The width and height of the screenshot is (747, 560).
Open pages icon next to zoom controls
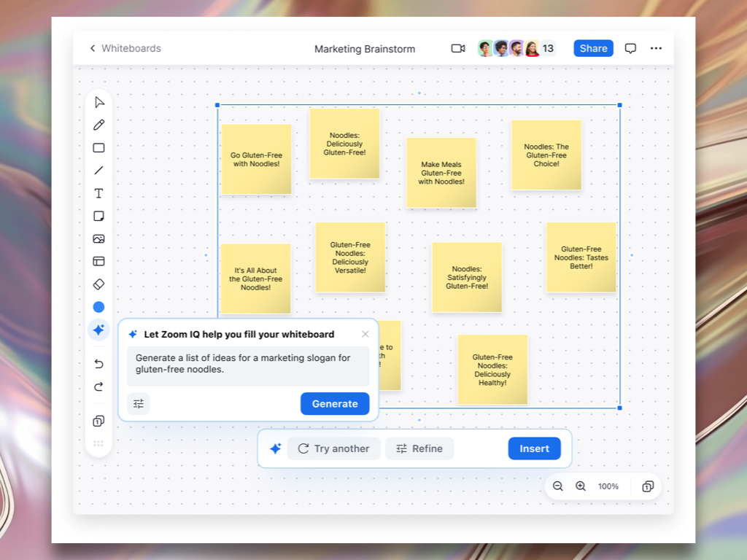648,486
